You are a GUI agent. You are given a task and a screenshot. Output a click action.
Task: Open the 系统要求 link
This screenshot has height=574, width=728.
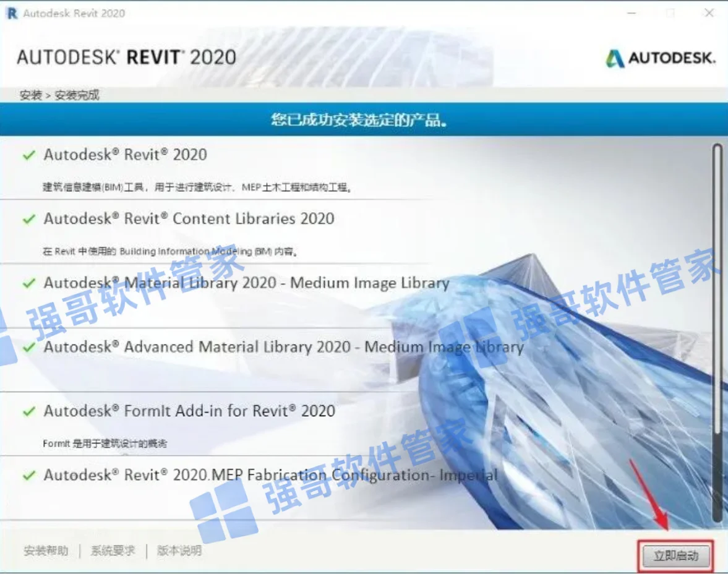coord(113,550)
